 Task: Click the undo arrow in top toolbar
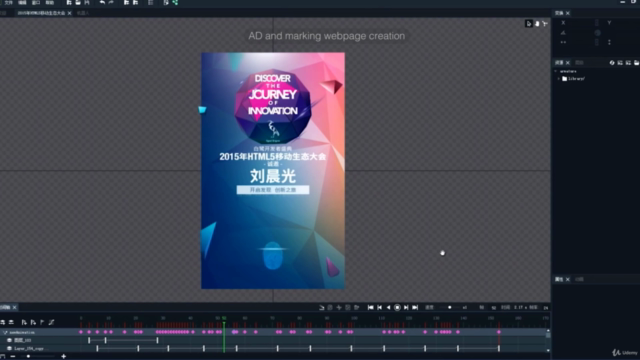pyautogui.click(x=102, y=2)
